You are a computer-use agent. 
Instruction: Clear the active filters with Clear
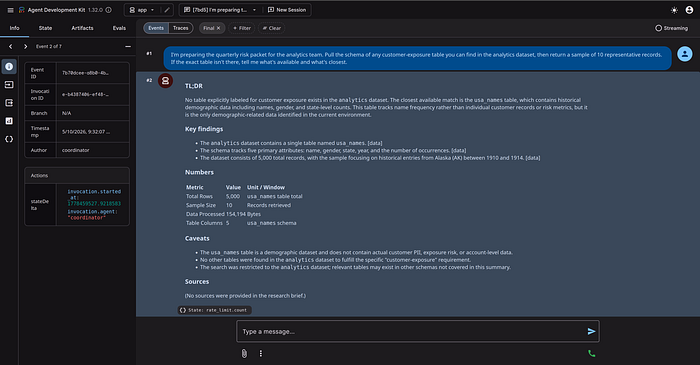click(x=271, y=28)
